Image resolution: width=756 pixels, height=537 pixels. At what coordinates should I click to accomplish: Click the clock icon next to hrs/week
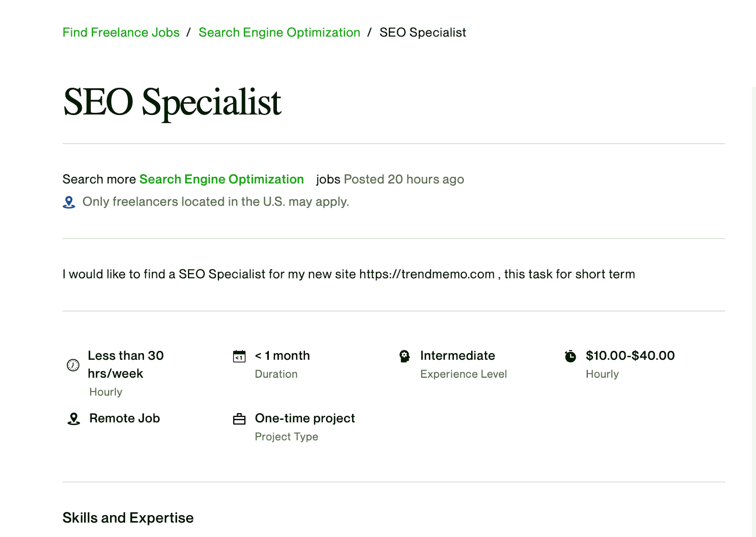click(x=73, y=365)
